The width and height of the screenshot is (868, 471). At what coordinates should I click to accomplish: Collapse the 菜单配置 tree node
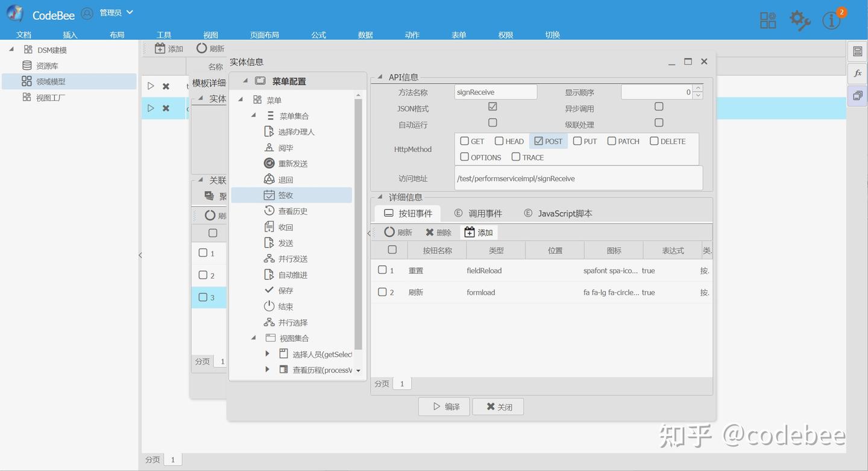[245, 80]
